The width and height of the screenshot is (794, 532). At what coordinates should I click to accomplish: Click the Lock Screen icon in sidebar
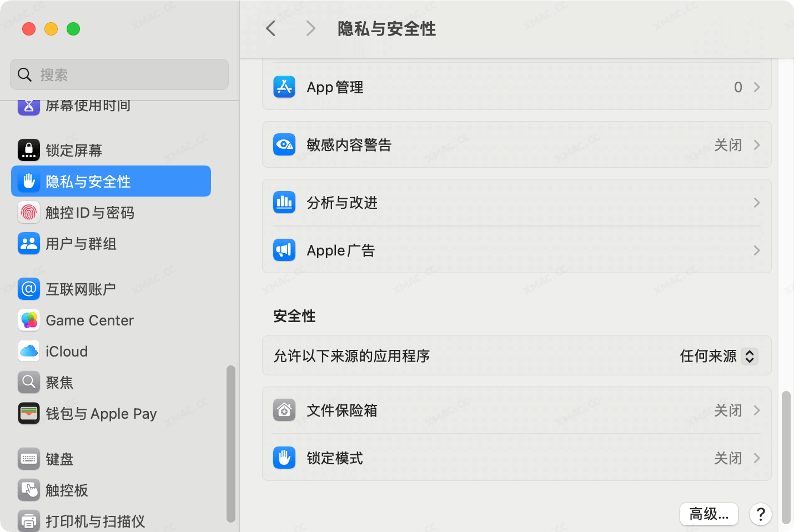(29, 150)
